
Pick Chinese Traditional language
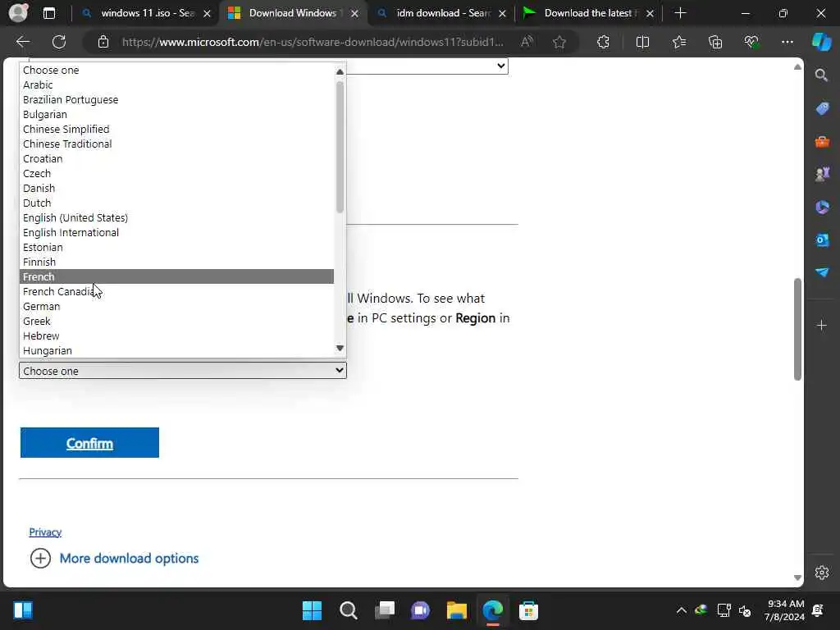pyautogui.click(x=177, y=144)
